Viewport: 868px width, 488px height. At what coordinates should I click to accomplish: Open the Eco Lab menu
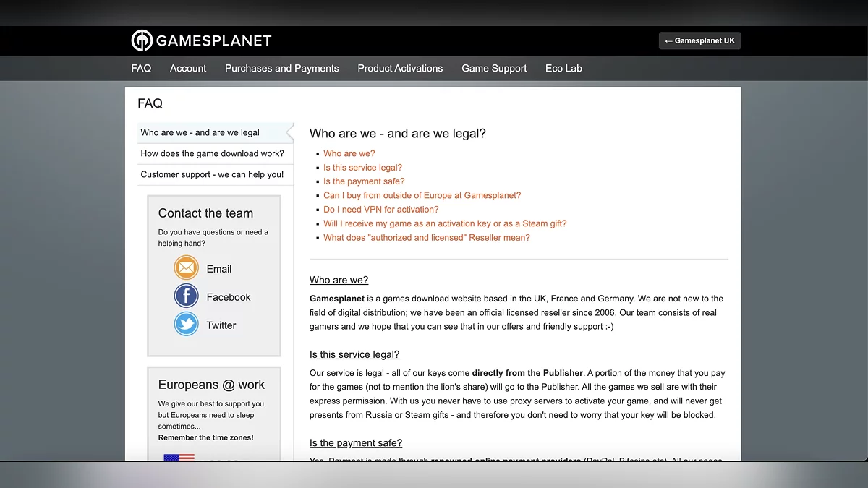pos(563,68)
